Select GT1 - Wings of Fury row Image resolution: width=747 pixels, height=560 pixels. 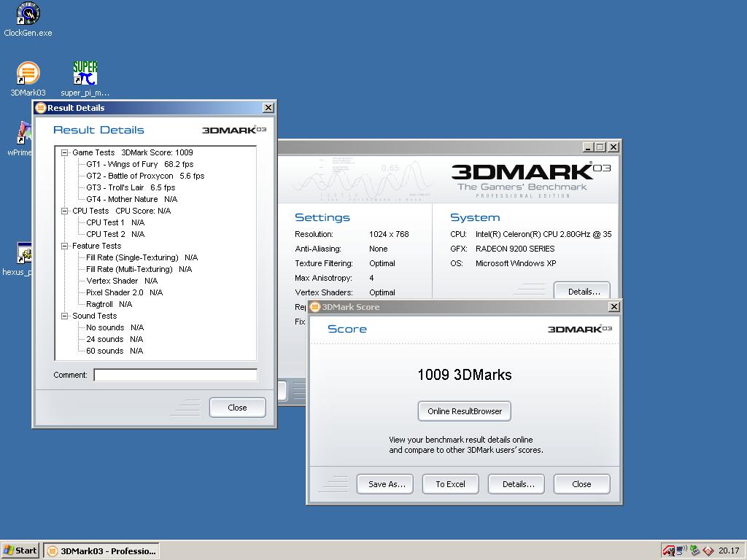139,164
